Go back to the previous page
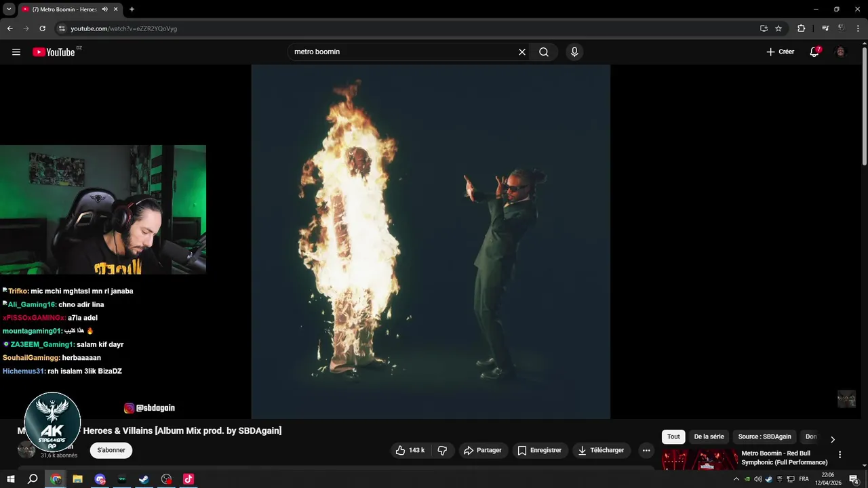 pyautogui.click(x=9, y=28)
